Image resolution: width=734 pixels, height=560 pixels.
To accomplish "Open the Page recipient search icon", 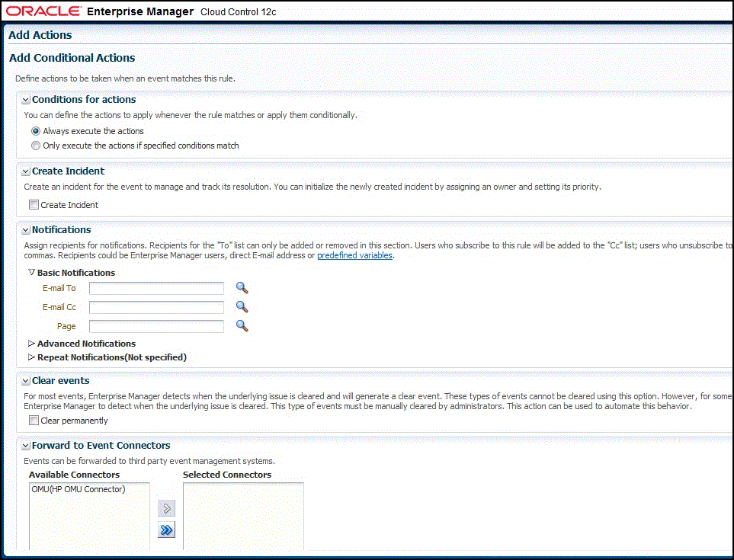I will 242,326.
